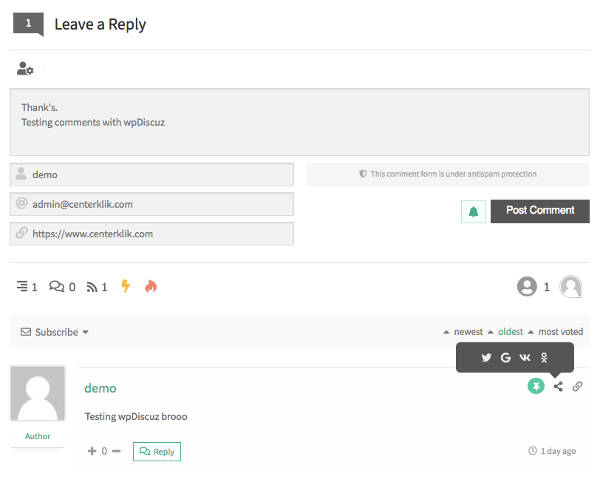The height and width of the screenshot is (482, 600).
Task: Share comment on Odnoklassniki
Action: tap(544, 358)
